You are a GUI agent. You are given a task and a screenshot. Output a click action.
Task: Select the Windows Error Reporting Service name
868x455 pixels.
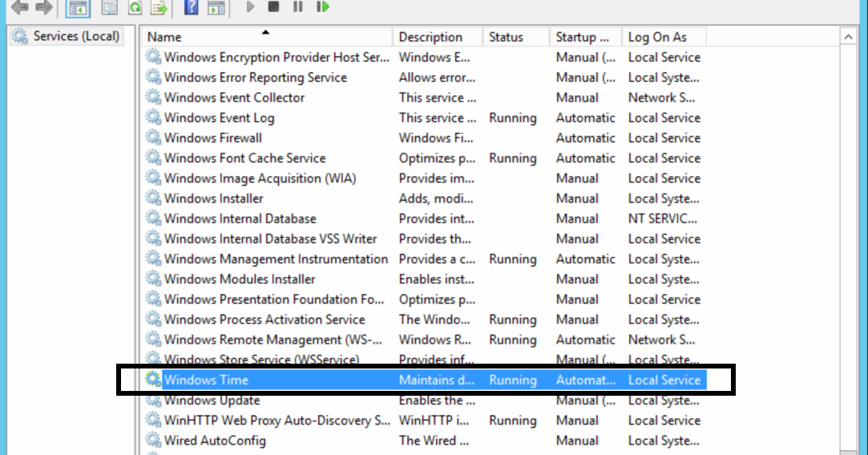coord(255,78)
